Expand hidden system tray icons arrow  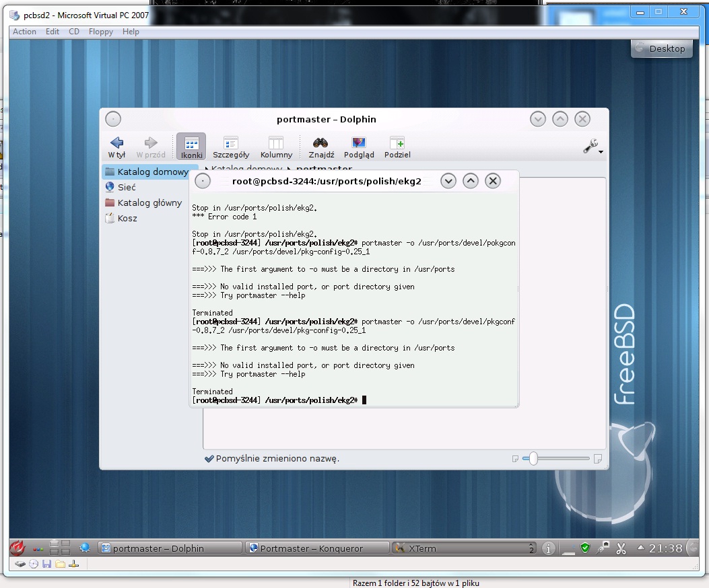(x=640, y=548)
